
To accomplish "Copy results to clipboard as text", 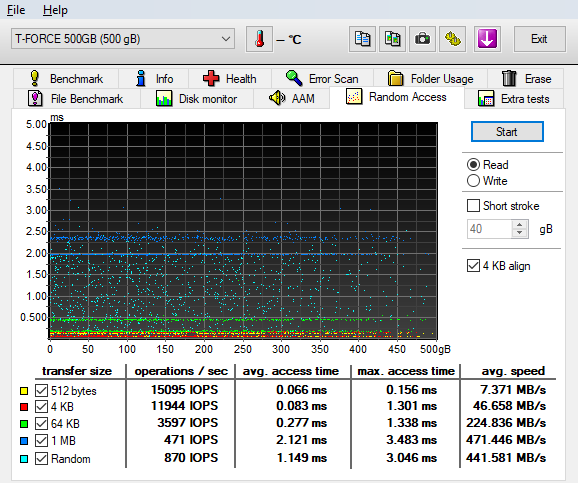I will (362, 39).
